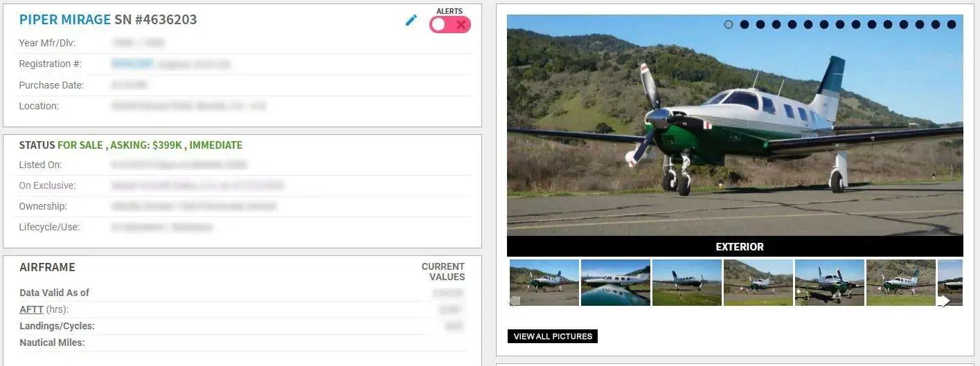Select the second carousel dot indicator

[x=745, y=24]
